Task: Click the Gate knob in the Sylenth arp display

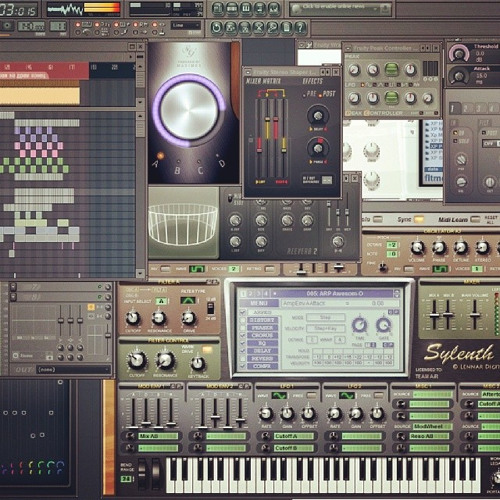Action: [384, 324]
